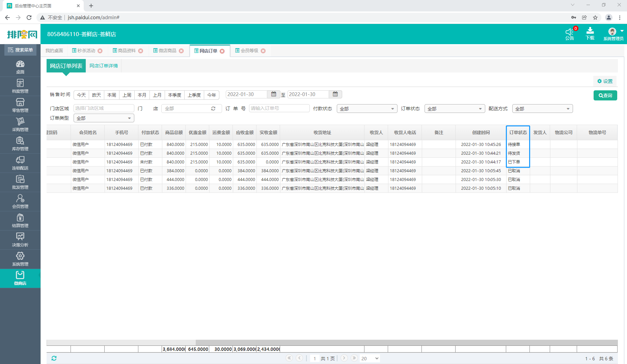Open 结算管理 in the sidebar
This screenshot has height=364, width=627.
[x=20, y=221]
